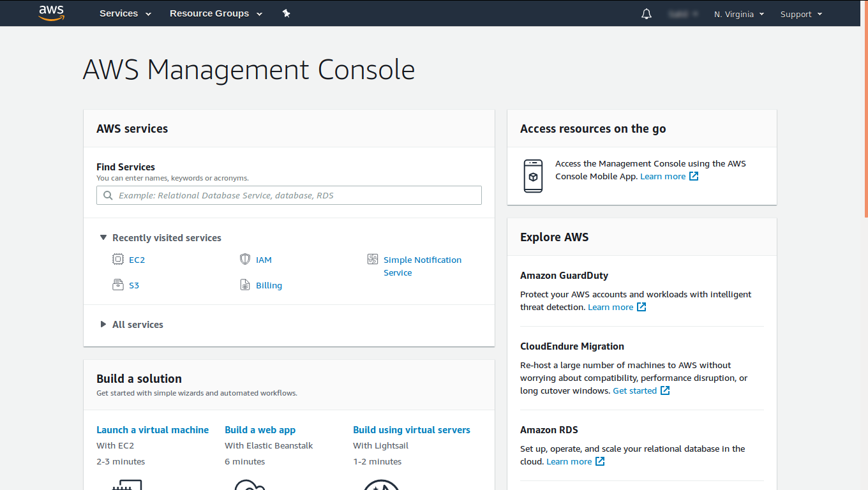This screenshot has width=868, height=490.
Task: Click Learn more under Amazon GuardDuty
Action: point(611,307)
